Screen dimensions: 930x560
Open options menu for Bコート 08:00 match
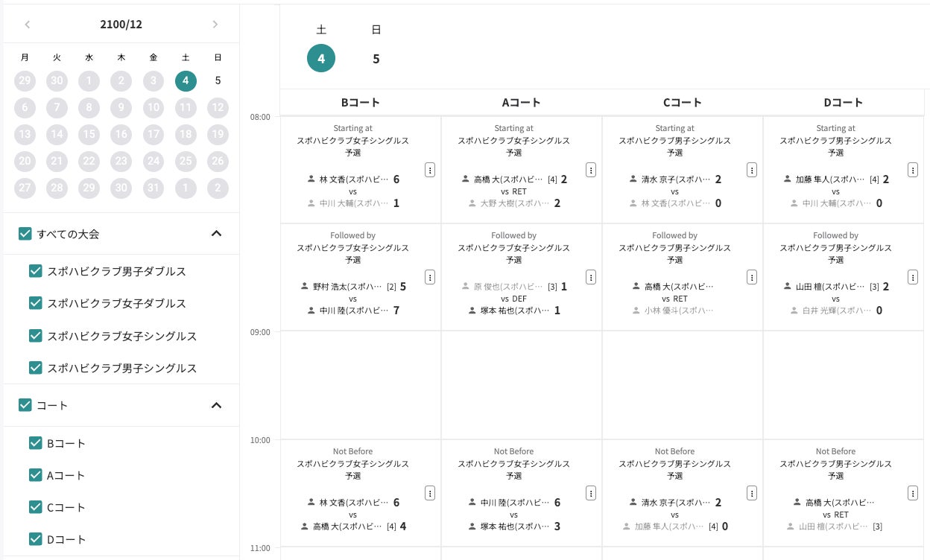click(430, 170)
